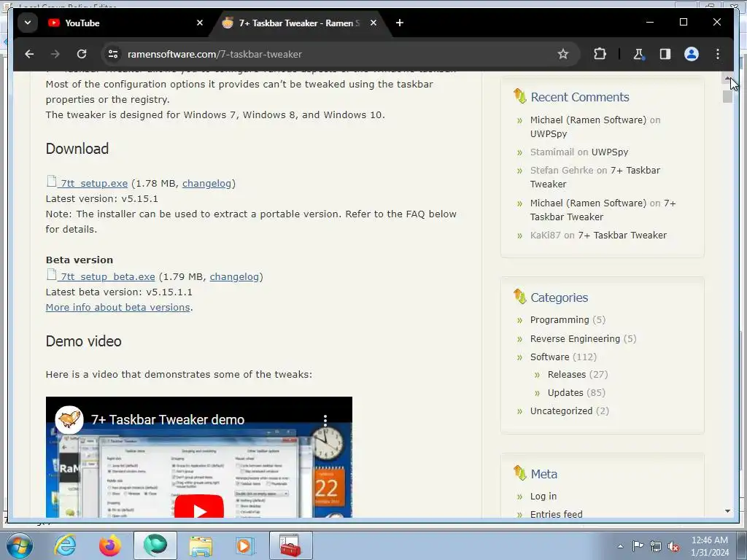Open Chrome Labs flask icon
Viewport: 747px width, 560px height.
[x=639, y=54]
